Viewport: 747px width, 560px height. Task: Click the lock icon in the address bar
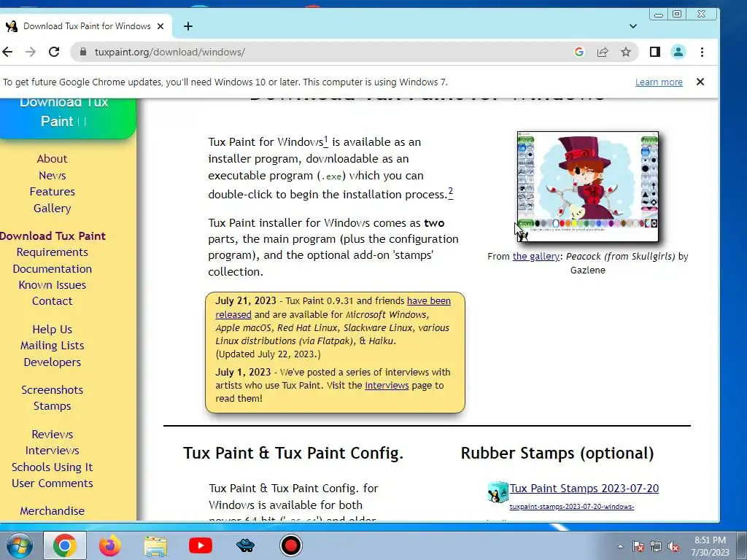point(83,52)
